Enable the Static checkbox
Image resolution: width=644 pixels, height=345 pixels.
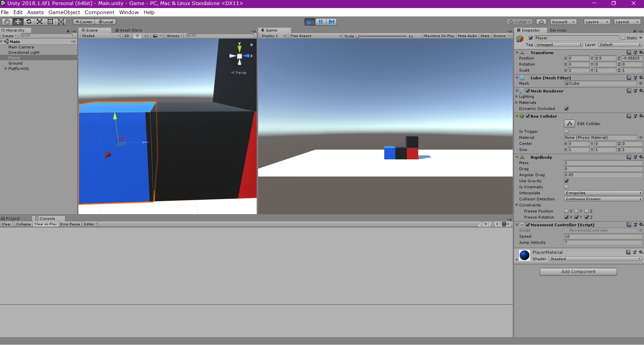(x=623, y=38)
